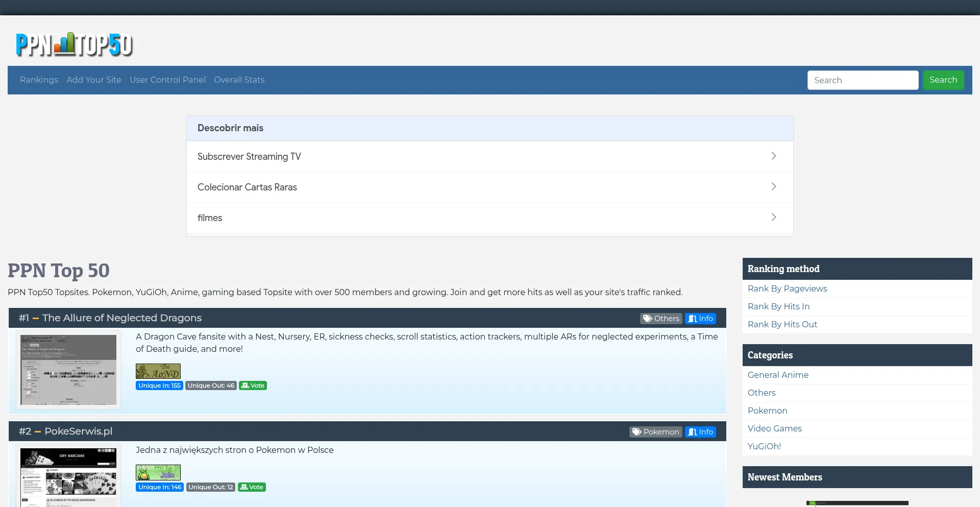Screen dimensions: 980x507
Task: Open the PokeSerwis.pl screenshot thumbnail
Action: pyautogui.click(x=68, y=476)
